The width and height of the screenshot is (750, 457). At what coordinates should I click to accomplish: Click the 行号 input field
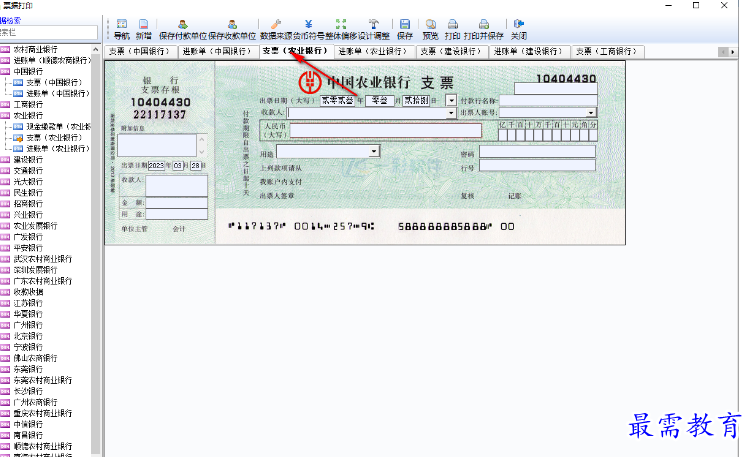pyautogui.click(x=537, y=166)
